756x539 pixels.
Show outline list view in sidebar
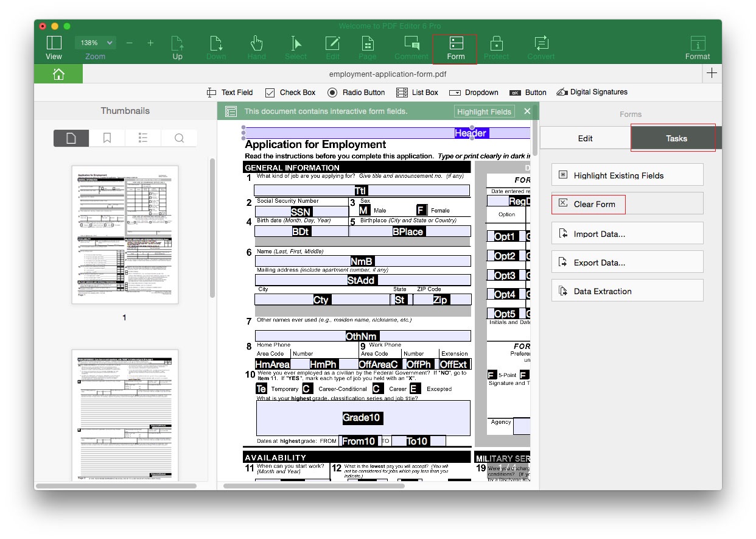pyautogui.click(x=143, y=138)
